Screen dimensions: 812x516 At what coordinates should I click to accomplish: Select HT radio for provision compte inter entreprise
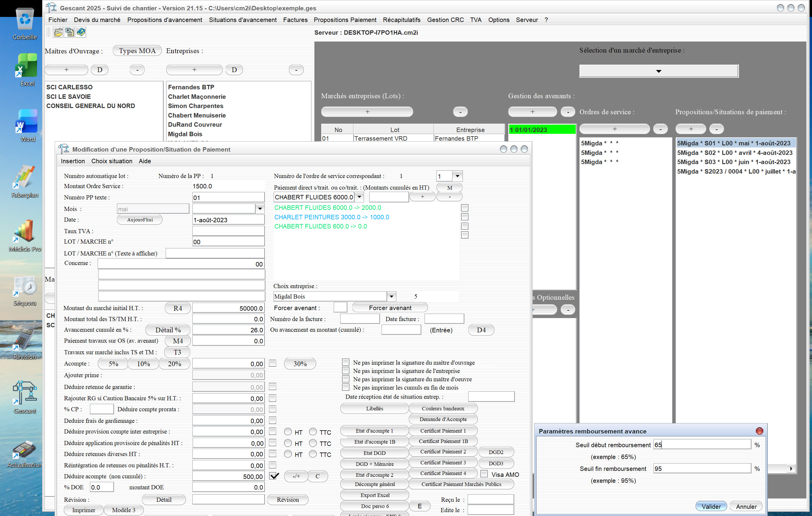pyautogui.click(x=288, y=432)
